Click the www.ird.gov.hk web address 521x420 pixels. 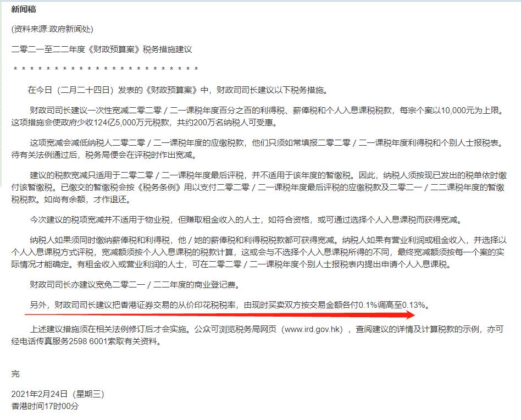tap(312, 329)
